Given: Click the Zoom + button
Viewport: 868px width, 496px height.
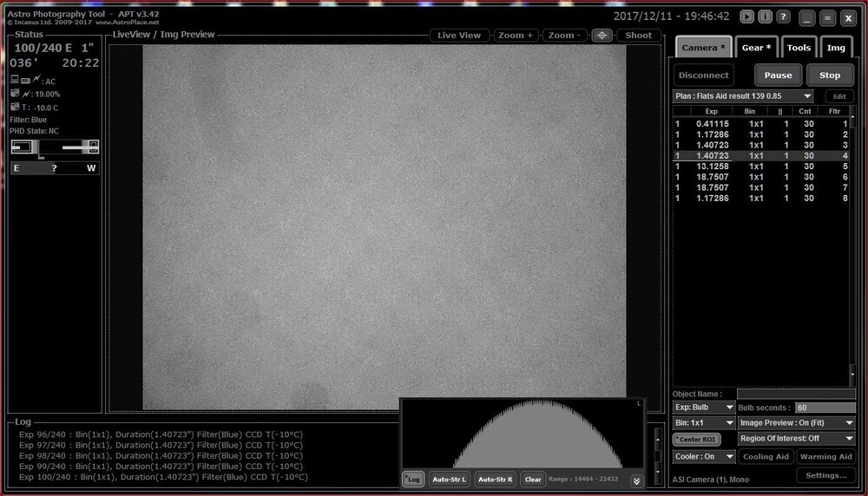Looking at the screenshot, I should (516, 36).
